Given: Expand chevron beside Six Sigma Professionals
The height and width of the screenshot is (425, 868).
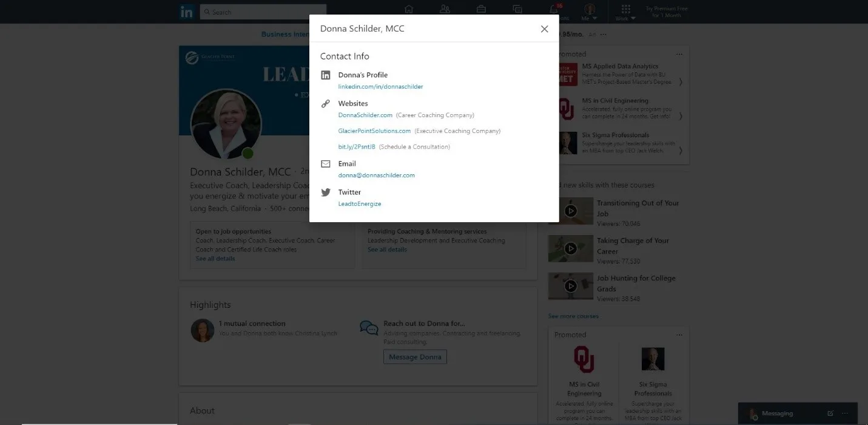Looking at the screenshot, I should (681, 151).
